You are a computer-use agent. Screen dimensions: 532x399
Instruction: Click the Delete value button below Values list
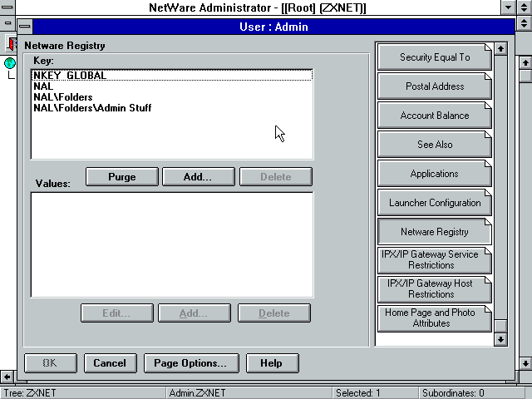pos(274,313)
